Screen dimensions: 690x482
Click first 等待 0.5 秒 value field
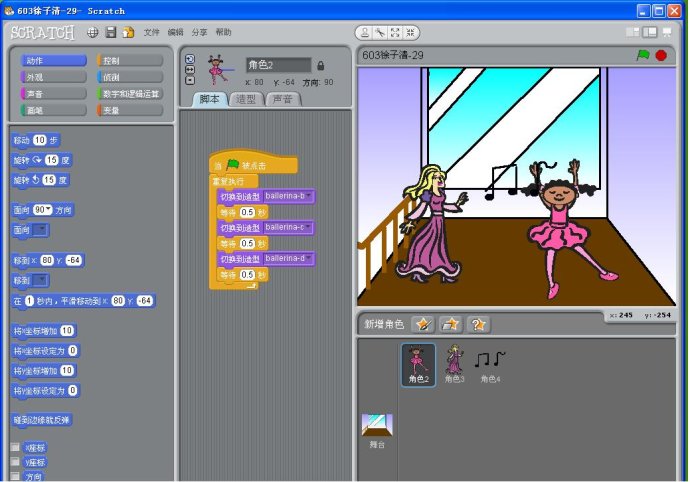pyautogui.click(x=247, y=212)
